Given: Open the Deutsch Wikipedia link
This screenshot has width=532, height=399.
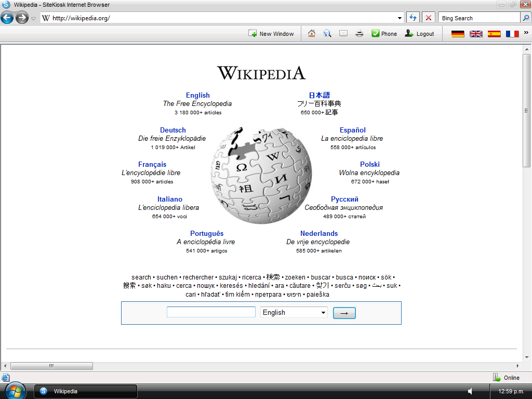Looking at the screenshot, I should [172, 130].
